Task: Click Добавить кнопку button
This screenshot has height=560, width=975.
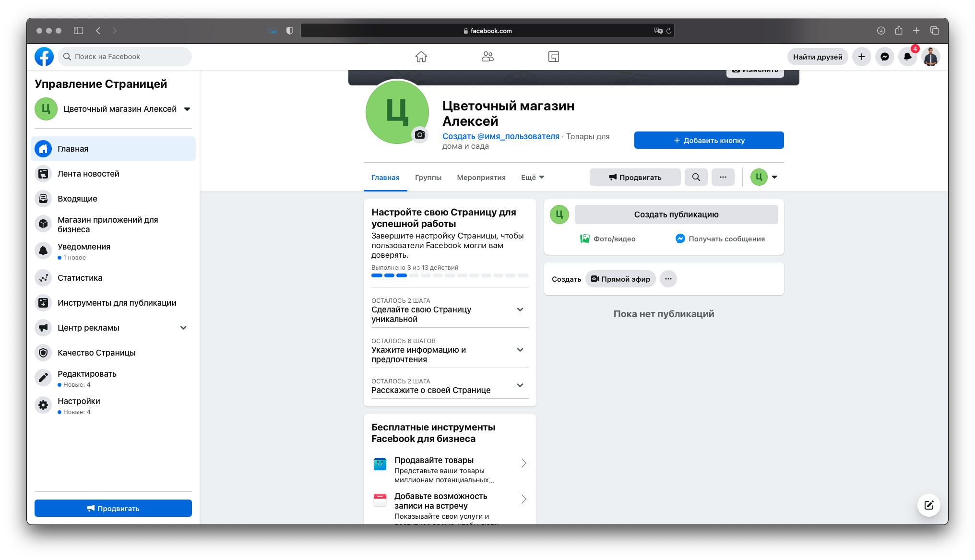Action: 709,140
